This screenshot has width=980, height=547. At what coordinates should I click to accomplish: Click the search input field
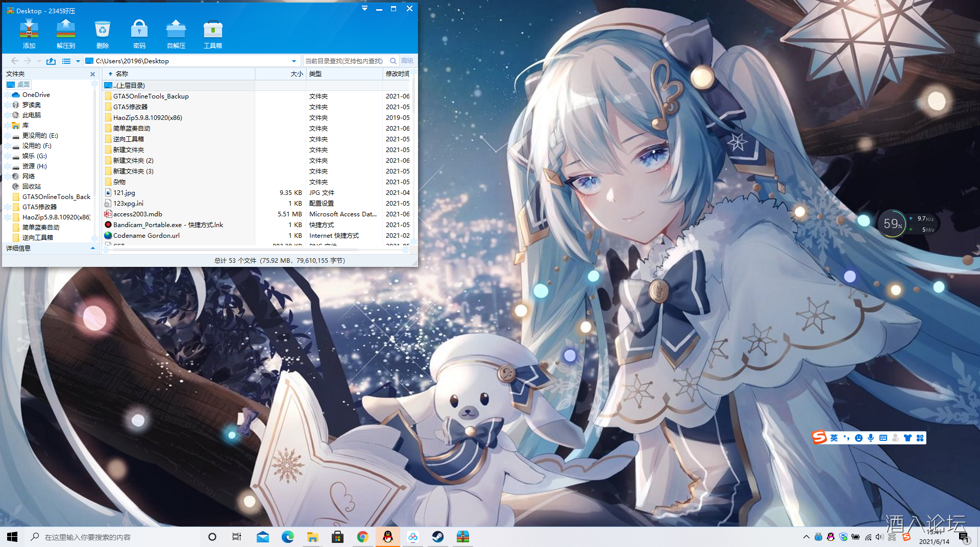(345, 61)
